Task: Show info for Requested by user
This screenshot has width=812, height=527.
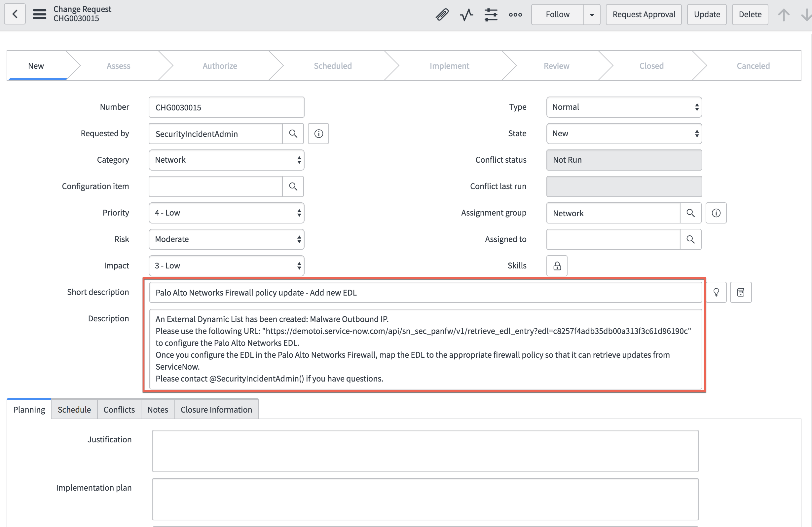Action: (318, 134)
